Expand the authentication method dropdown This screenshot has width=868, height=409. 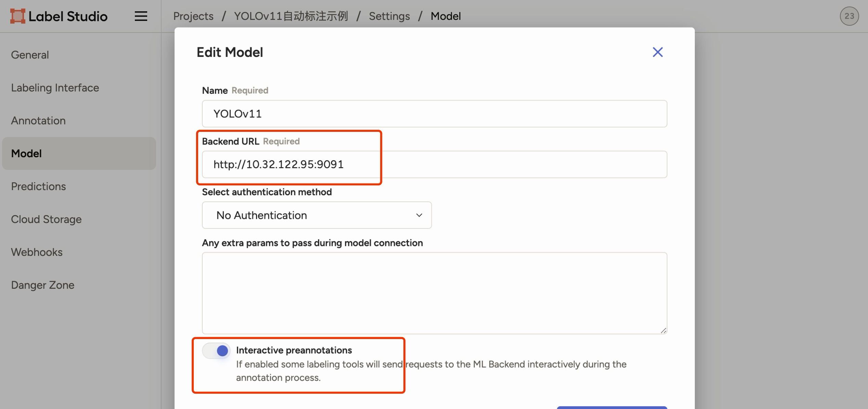[x=316, y=215]
